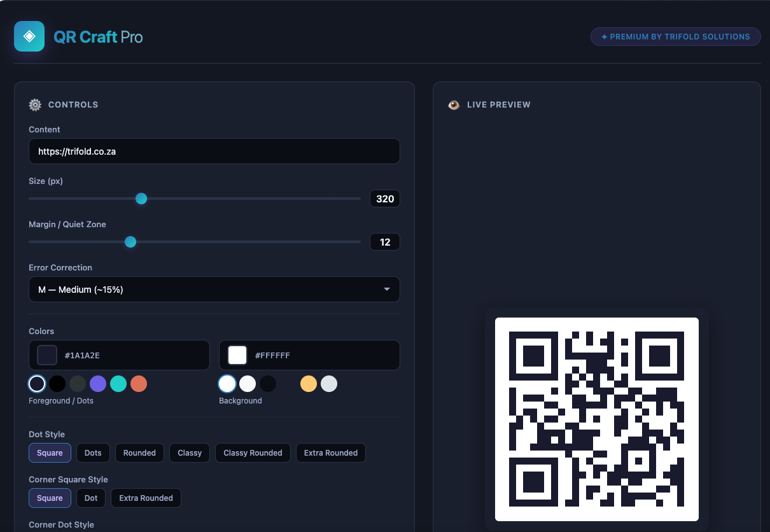The height and width of the screenshot is (532, 770).
Task: Click the Foreground / Dots label
Action: tap(61, 401)
